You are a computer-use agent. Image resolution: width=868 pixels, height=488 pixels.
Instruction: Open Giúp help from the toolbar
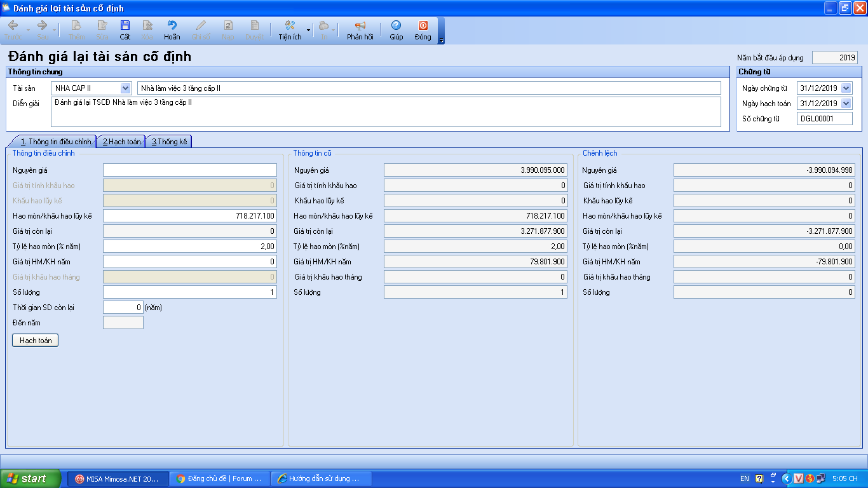[396, 30]
